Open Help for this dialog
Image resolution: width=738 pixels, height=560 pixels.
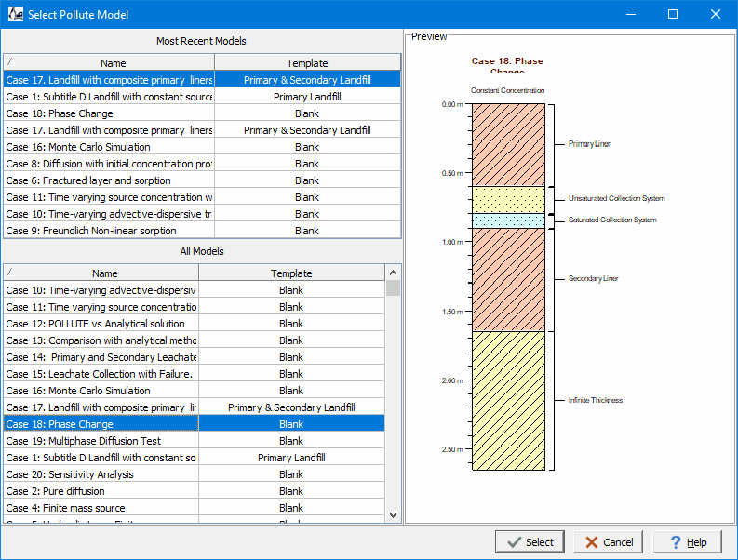pyautogui.click(x=687, y=542)
